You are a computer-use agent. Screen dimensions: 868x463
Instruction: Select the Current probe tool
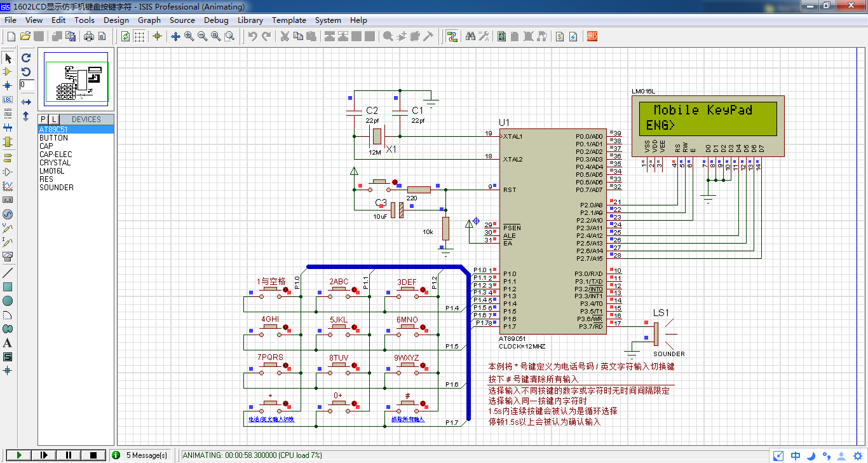(x=8, y=242)
